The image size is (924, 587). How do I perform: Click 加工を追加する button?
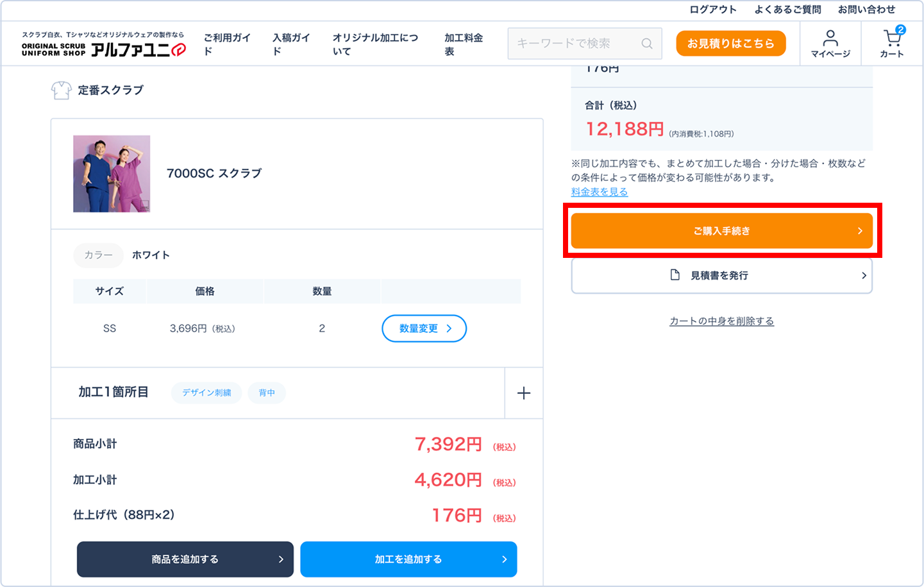[x=408, y=559]
